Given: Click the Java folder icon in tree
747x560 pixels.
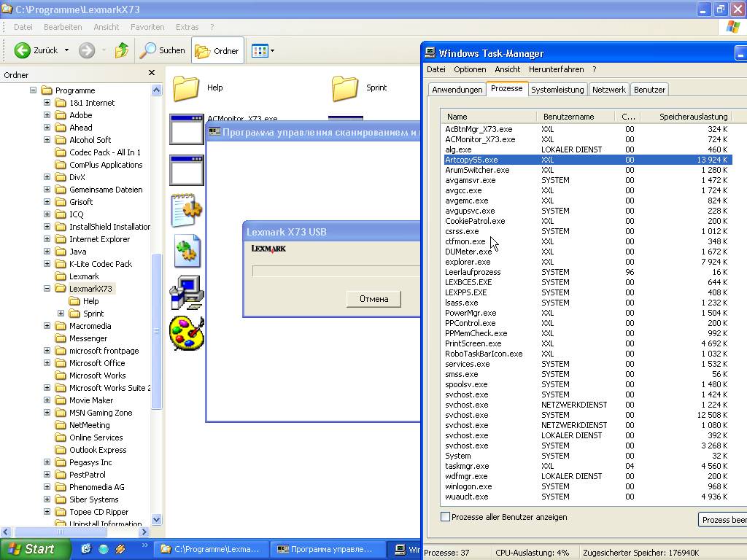Looking at the screenshot, I should [61, 252].
